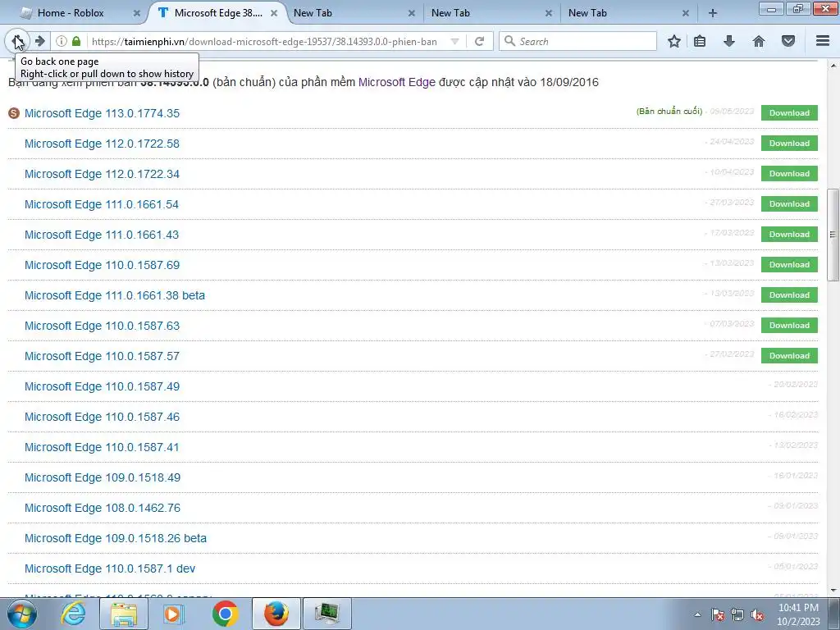Download Microsoft Edge 112.0.1722.58
Image resolution: width=840 pixels, height=630 pixels.
(789, 144)
